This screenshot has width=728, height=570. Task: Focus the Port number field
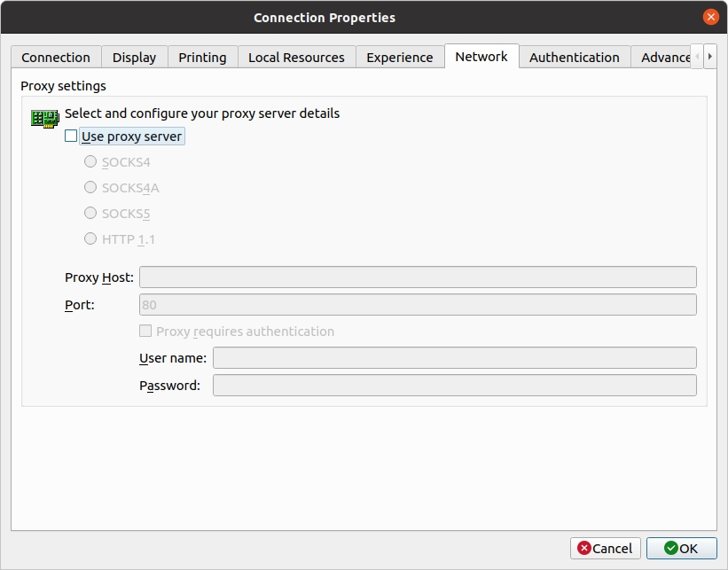[x=418, y=305]
